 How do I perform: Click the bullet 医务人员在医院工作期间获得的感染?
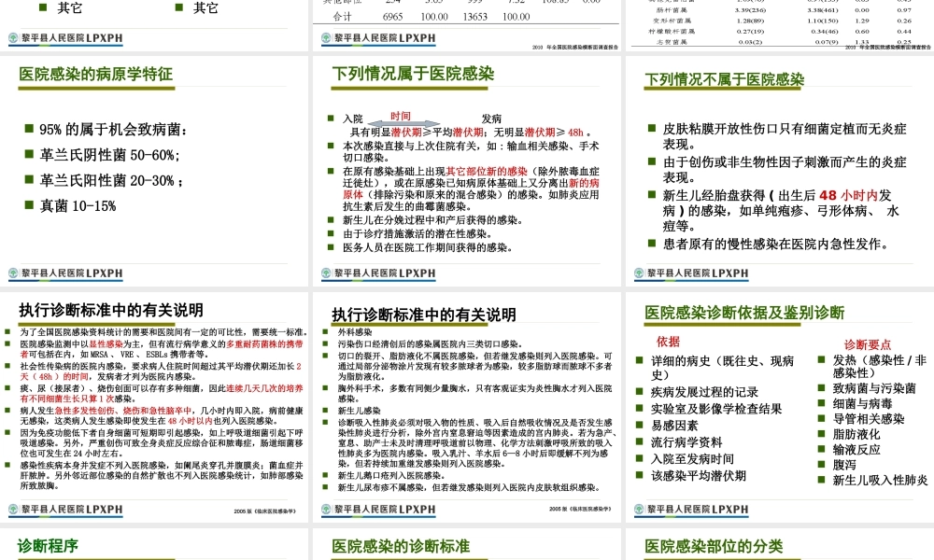tap(427, 247)
